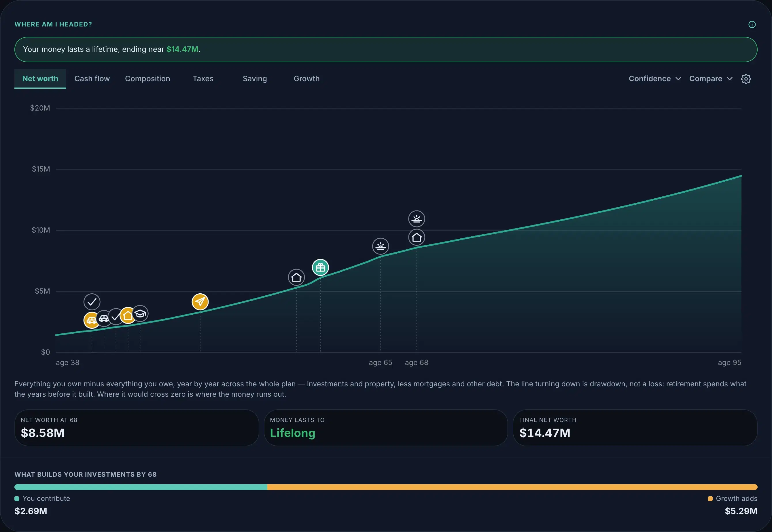The width and height of the screenshot is (772, 532).
Task: Click the age 68 axis label
Action: [x=417, y=363]
